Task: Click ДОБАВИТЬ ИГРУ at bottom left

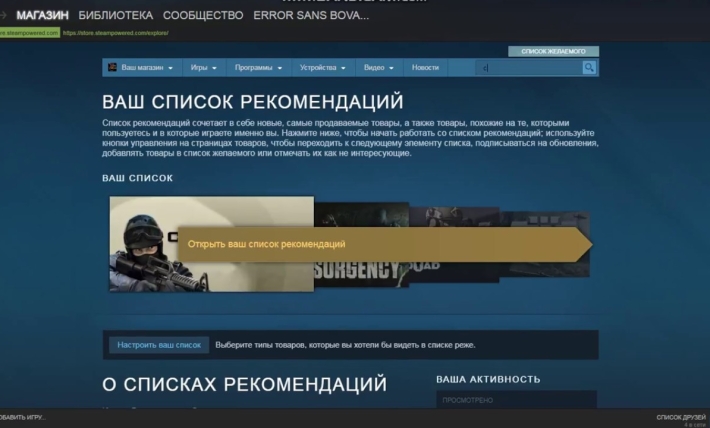Action: (x=23, y=417)
